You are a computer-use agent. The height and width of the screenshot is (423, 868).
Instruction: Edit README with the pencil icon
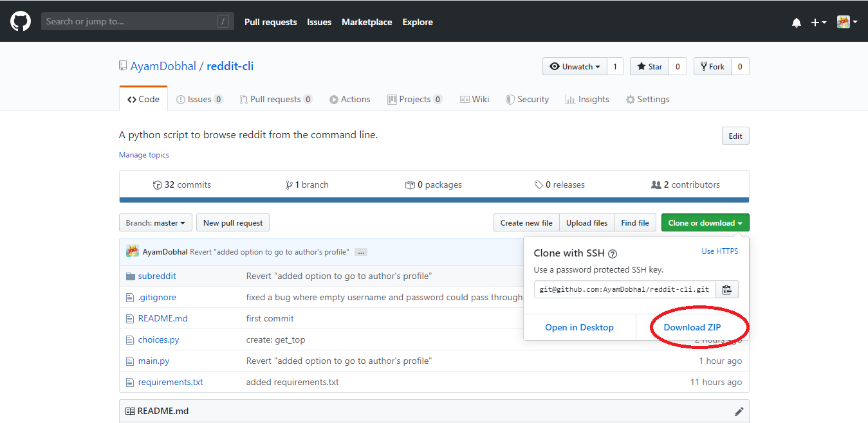pyautogui.click(x=739, y=411)
